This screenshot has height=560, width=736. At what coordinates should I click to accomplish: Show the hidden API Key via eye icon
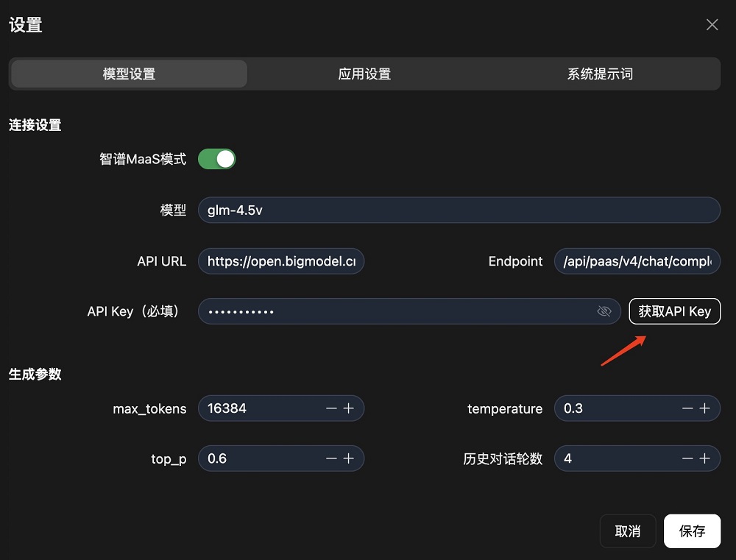pyautogui.click(x=604, y=311)
